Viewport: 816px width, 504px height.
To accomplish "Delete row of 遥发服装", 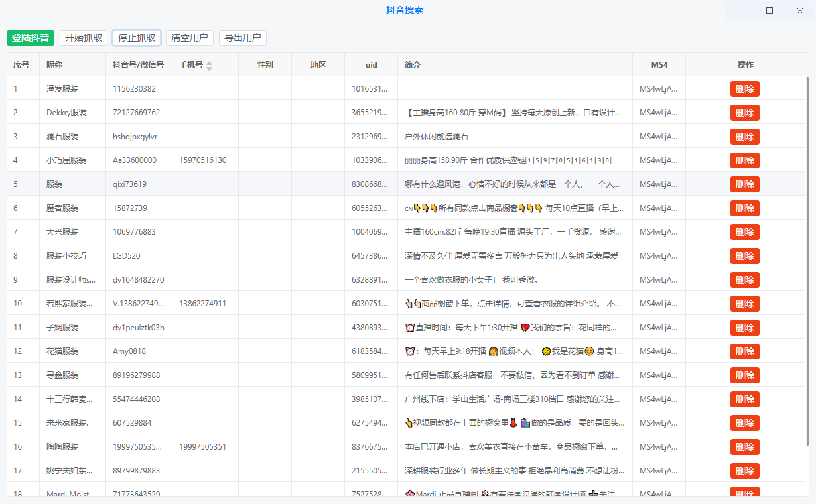I will point(745,89).
